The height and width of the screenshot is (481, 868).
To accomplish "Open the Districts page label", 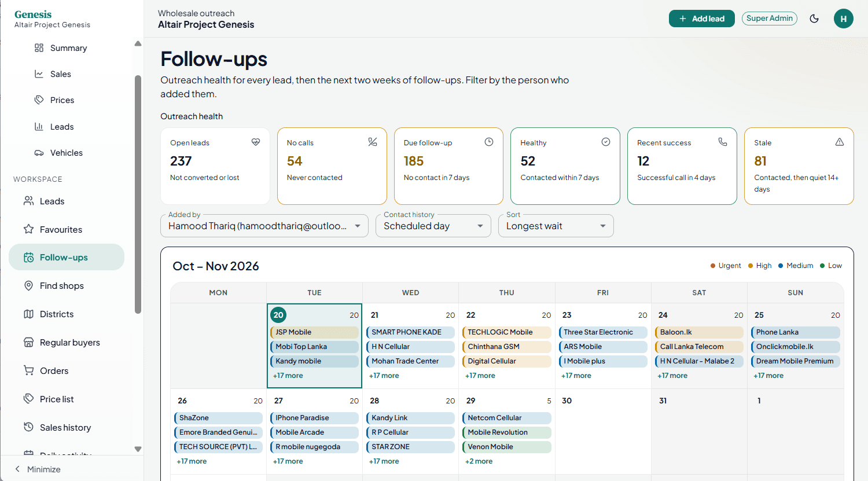I will tap(57, 314).
